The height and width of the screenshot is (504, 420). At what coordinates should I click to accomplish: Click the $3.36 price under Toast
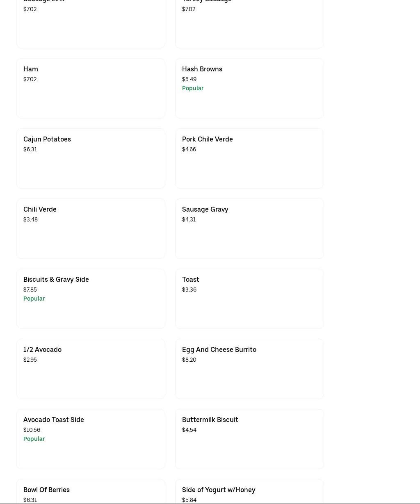tap(189, 290)
